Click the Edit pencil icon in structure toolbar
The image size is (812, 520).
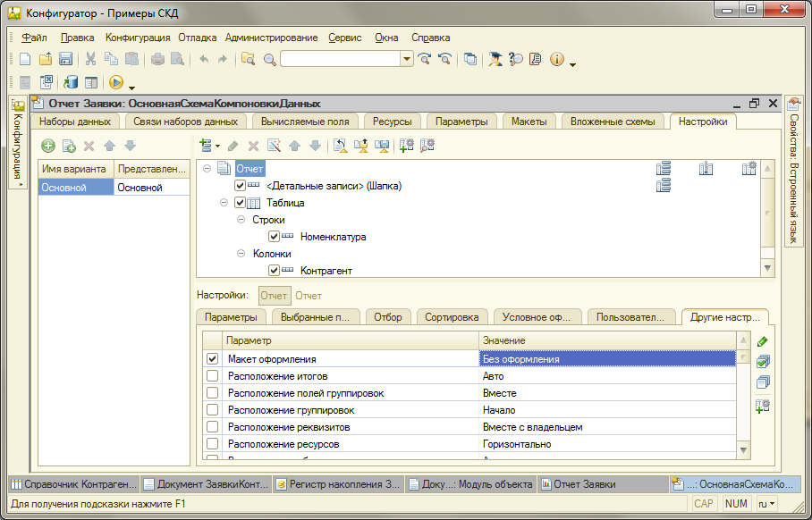(233, 146)
